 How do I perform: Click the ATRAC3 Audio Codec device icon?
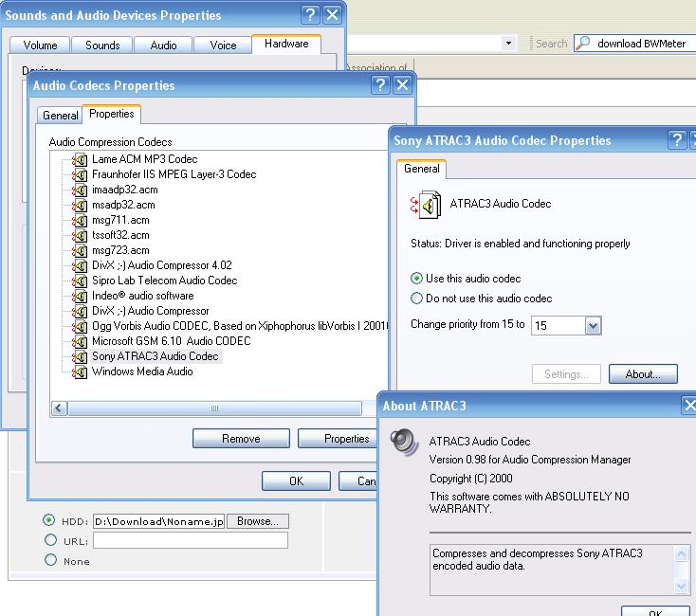pyautogui.click(x=426, y=205)
